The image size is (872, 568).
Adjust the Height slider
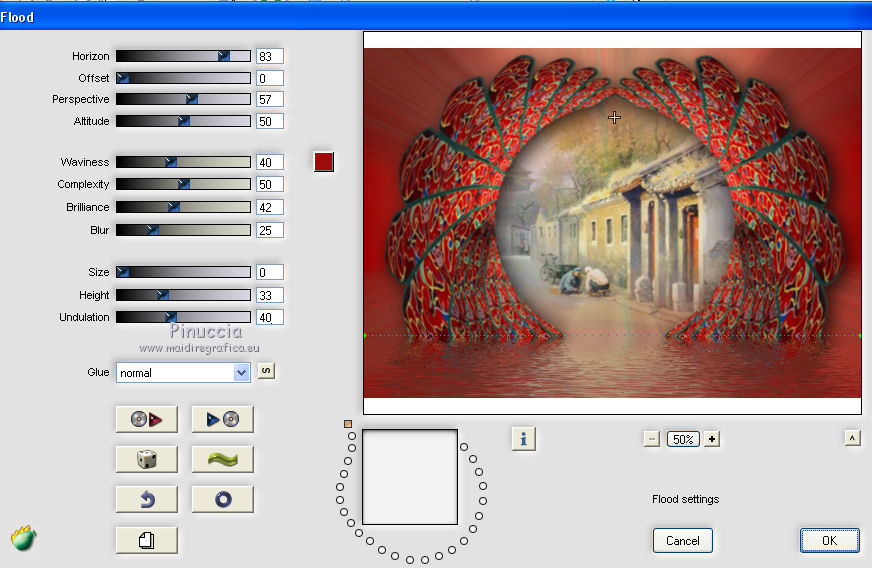[183, 295]
